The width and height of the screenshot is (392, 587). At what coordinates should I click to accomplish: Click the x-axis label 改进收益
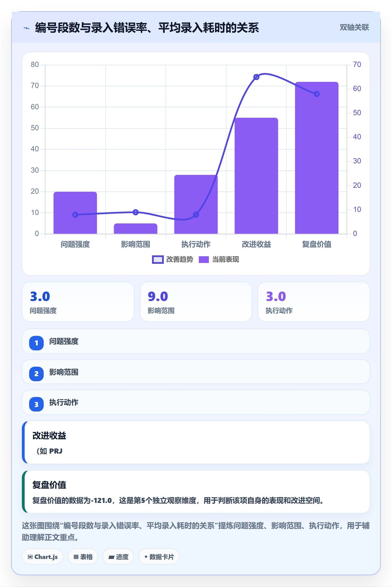256,244
